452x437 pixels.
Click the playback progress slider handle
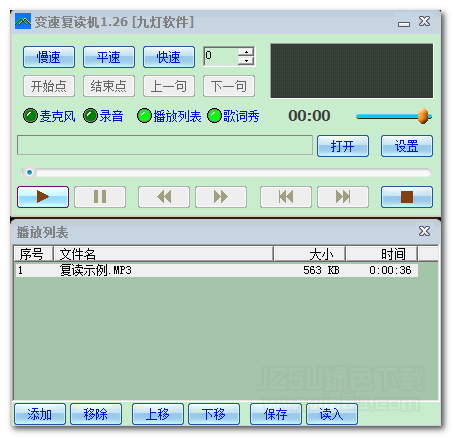29,172
